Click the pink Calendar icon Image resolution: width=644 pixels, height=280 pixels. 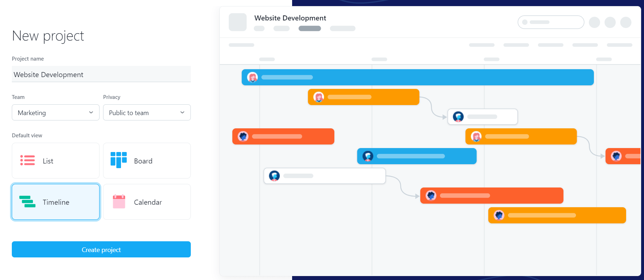click(119, 201)
